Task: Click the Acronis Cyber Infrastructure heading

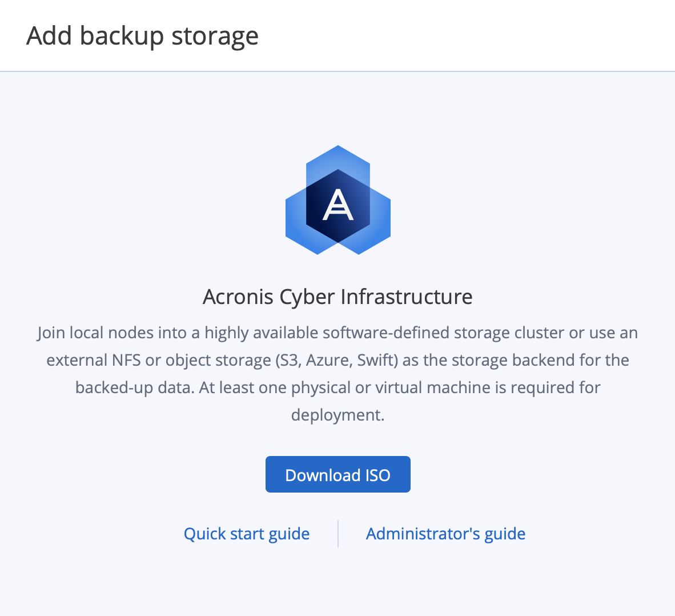Action: tap(337, 297)
